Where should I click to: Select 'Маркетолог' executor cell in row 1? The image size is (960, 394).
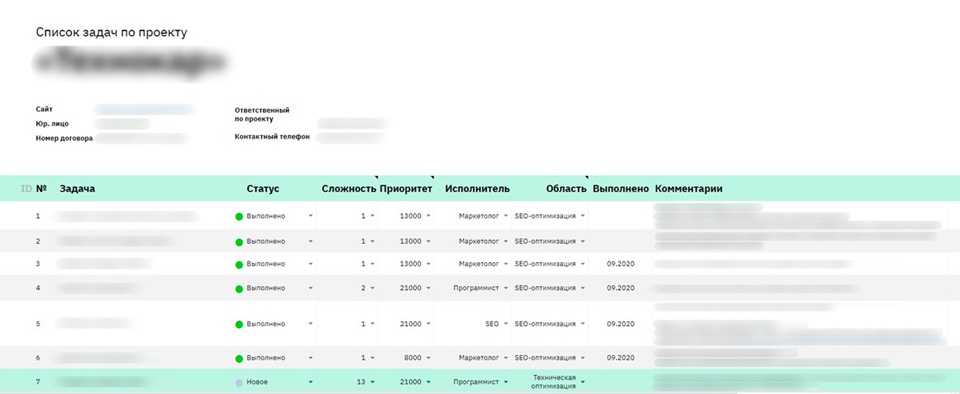479,216
